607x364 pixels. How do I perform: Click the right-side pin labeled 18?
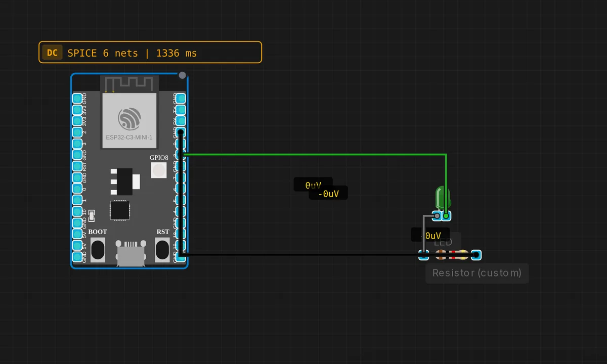(x=181, y=234)
